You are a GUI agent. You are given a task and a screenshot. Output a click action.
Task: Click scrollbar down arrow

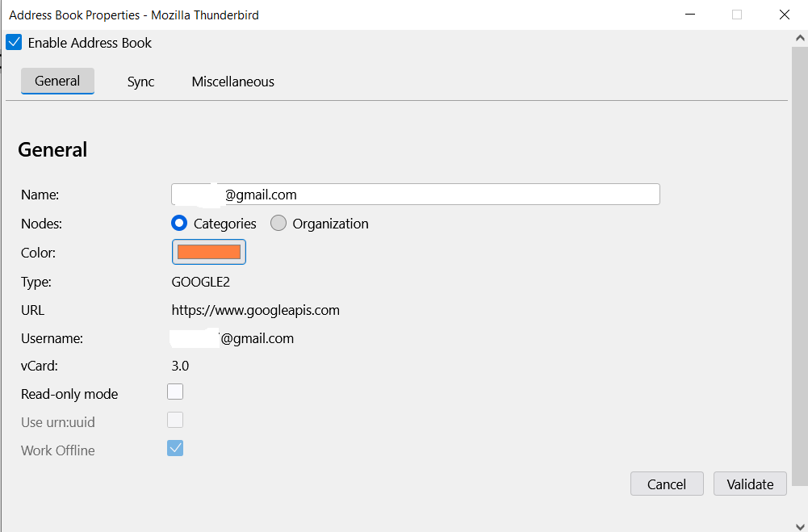pos(800,526)
